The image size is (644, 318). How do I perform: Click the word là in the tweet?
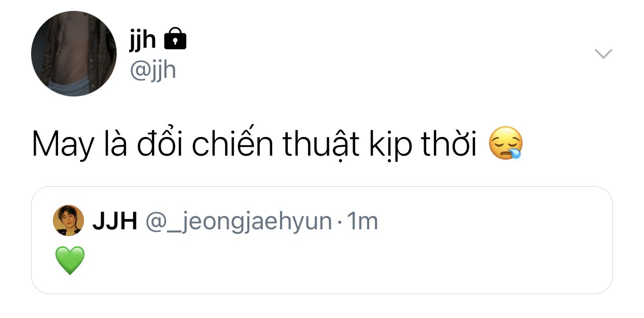[116, 145]
